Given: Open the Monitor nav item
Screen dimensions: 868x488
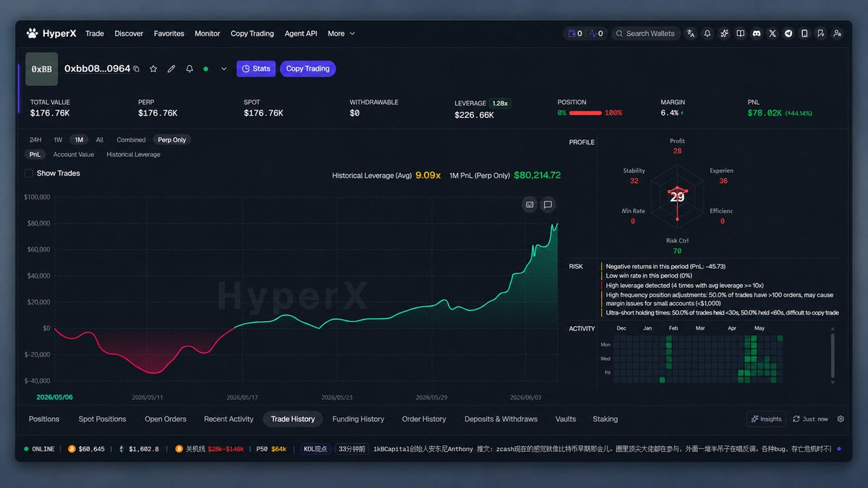Looking at the screenshot, I should 207,33.
